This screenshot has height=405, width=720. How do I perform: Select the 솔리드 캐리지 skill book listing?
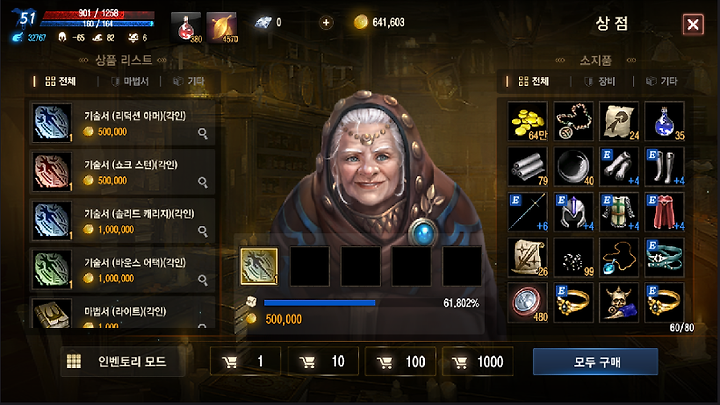click(123, 220)
